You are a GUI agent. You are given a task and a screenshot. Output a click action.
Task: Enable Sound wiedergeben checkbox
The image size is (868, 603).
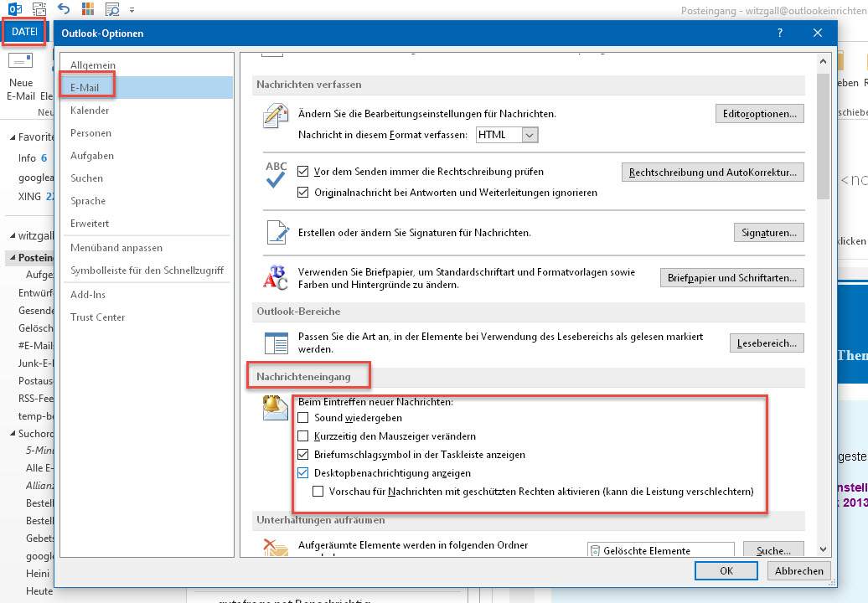pyautogui.click(x=302, y=418)
